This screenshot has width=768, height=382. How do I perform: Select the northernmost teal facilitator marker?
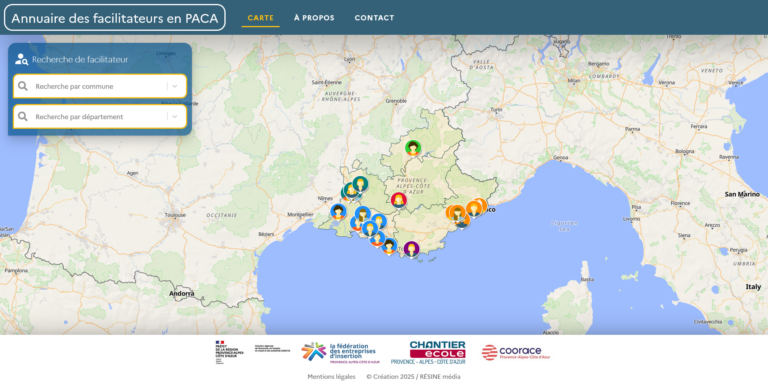tap(360, 184)
